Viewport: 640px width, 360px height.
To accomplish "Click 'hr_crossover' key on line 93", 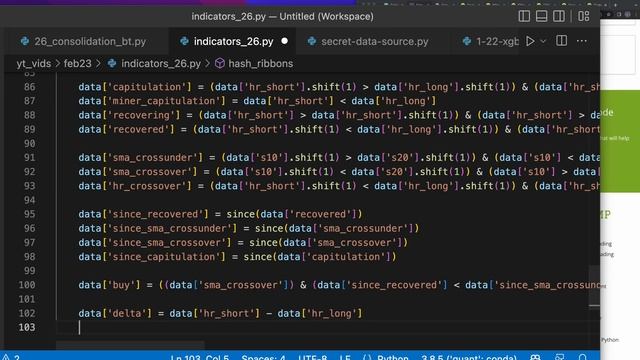I will tap(149, 186).
